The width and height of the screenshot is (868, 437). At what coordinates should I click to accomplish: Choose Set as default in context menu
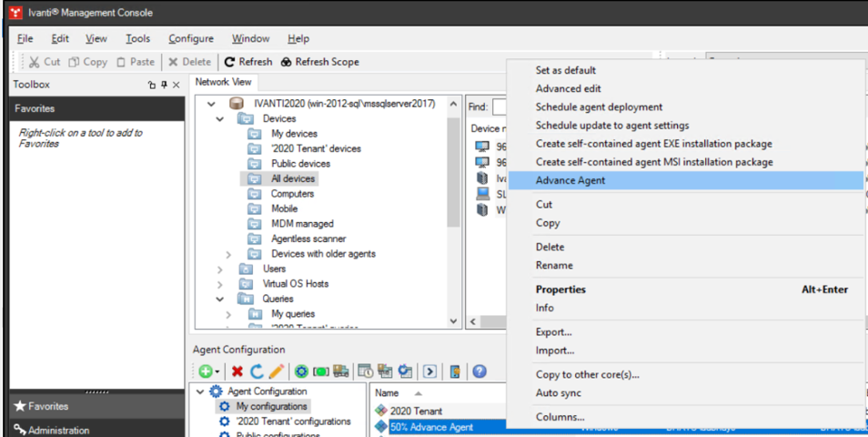tap(686, 70)
